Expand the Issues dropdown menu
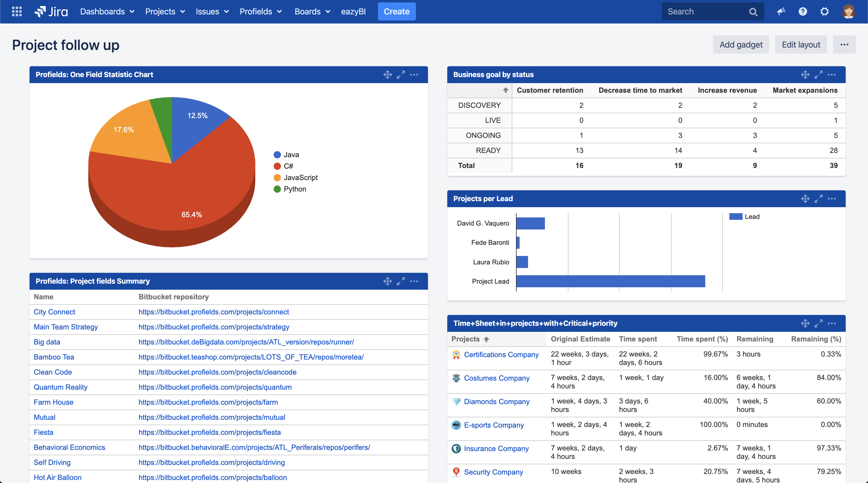Screen dimensions: 868x483 [212, 11]
